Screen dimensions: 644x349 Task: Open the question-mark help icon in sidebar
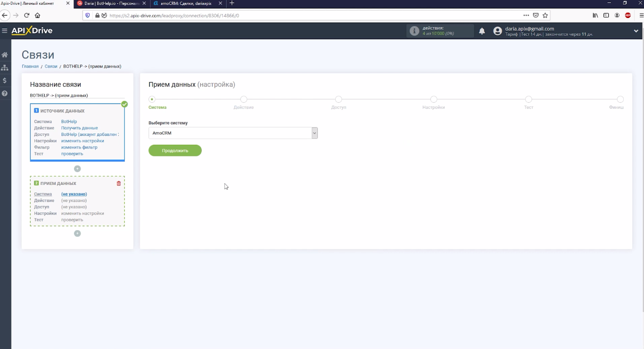tap(5, 93)
